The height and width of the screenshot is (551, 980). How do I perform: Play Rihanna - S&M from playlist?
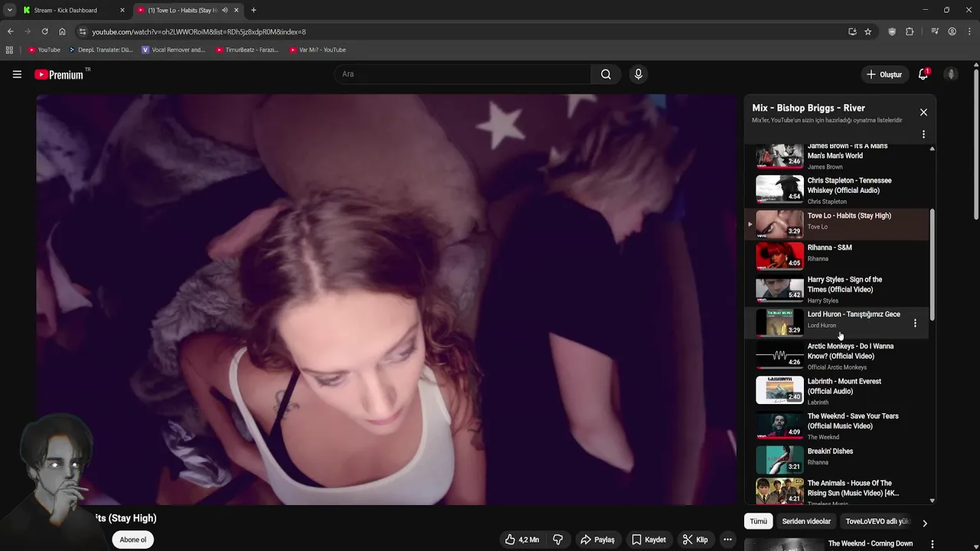point(838,256)
